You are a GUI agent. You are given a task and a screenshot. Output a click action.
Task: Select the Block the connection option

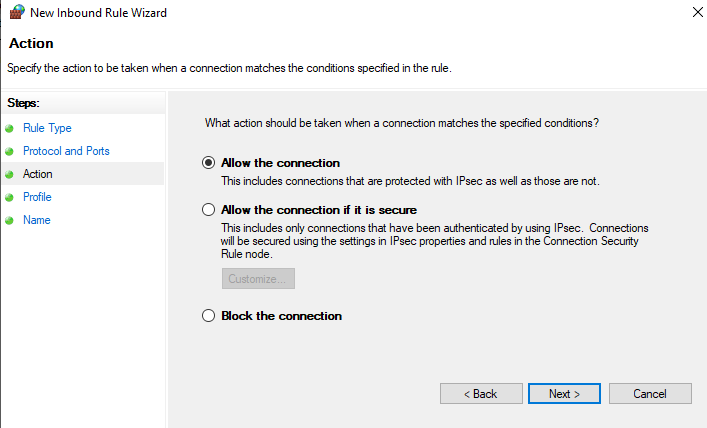point(209,316)
